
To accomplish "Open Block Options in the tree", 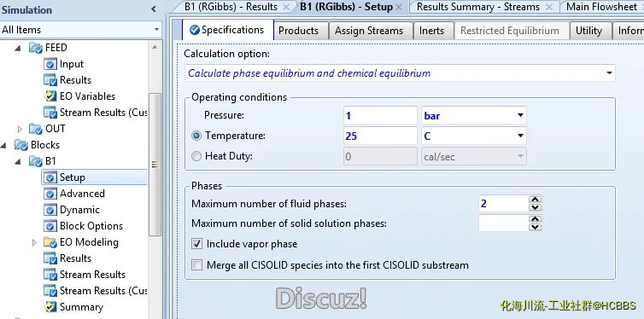I will (x=91, y=226).
